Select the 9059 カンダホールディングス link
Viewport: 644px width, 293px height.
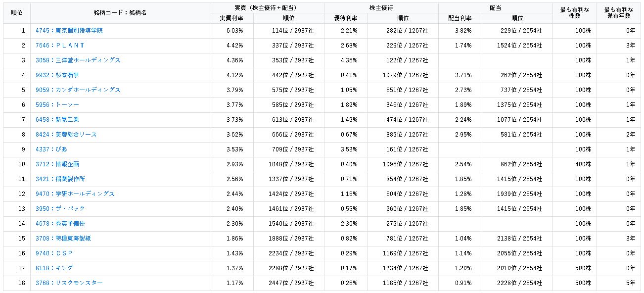tap(78, 90)
